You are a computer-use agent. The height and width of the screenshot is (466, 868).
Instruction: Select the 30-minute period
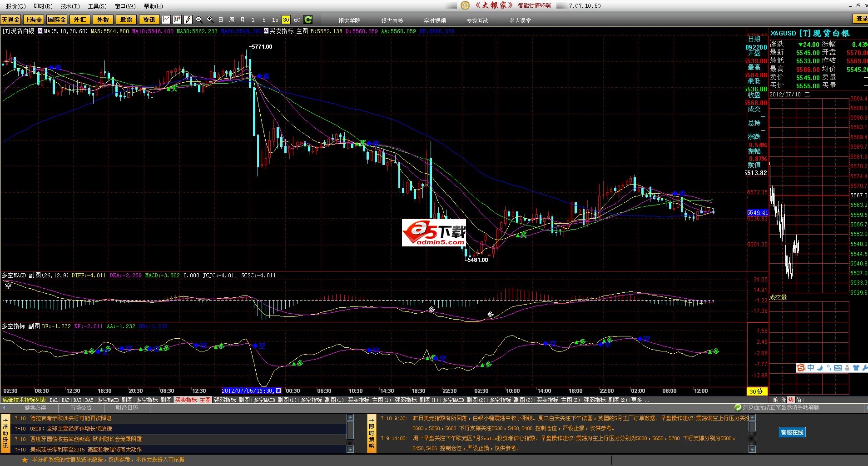click(x=286, y=20)
